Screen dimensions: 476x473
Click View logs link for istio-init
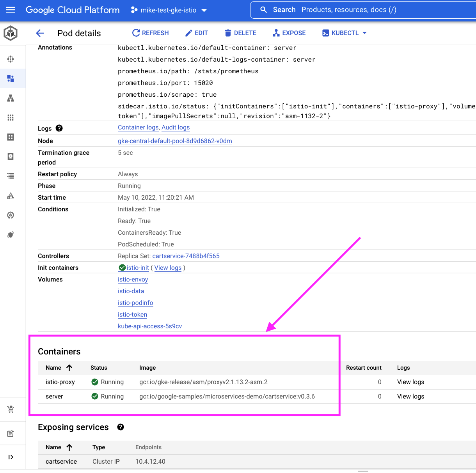point(168,268)
